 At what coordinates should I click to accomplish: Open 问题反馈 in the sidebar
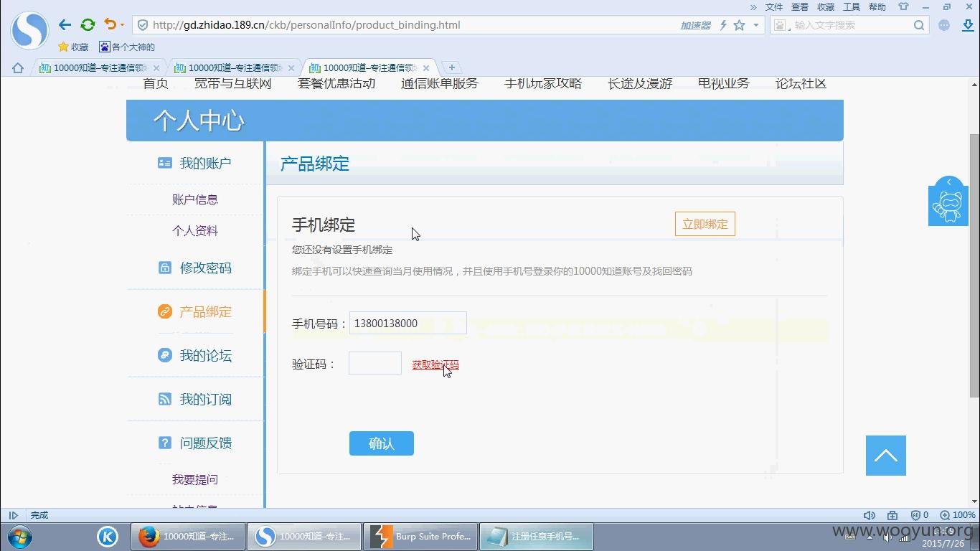click(x=195, y=443)
